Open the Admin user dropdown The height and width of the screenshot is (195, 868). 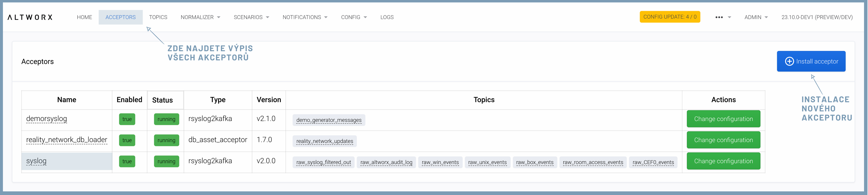click(x=756, y=17)
